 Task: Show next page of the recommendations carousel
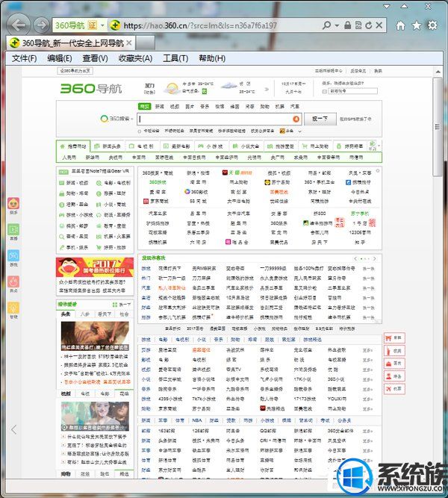pos(375,258)
